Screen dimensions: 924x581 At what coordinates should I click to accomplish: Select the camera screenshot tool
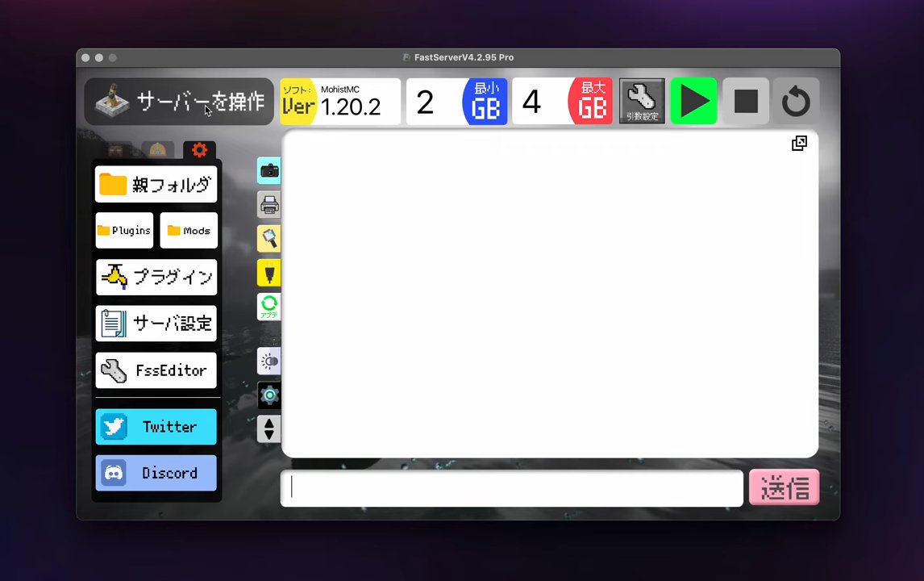[268, 170]
